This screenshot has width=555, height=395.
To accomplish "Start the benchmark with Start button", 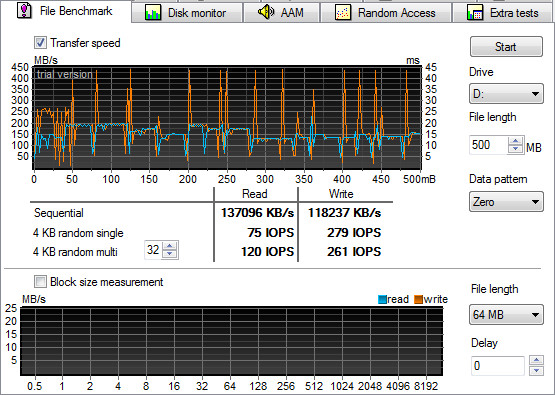I will [x=506, y=47].
